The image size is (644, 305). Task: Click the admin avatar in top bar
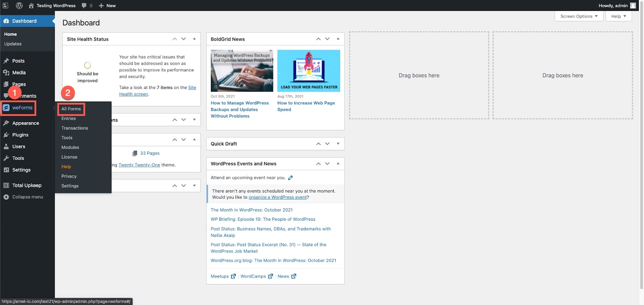coord(633,6)
